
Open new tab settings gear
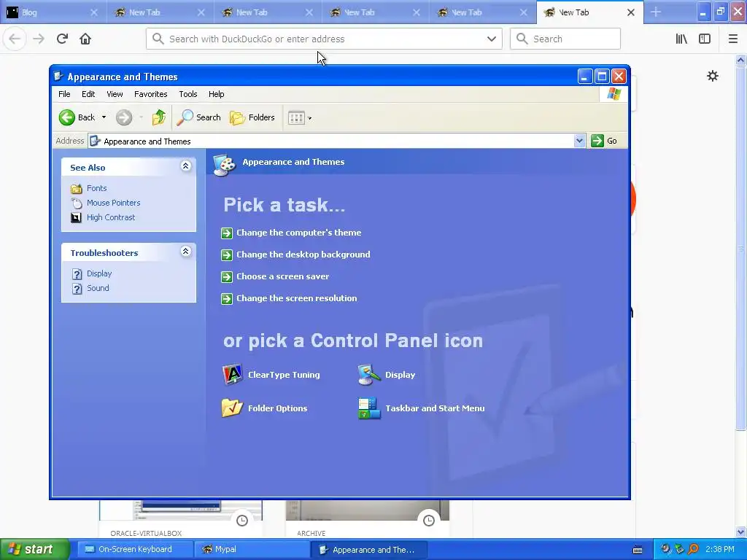click(x=712, y=76)
